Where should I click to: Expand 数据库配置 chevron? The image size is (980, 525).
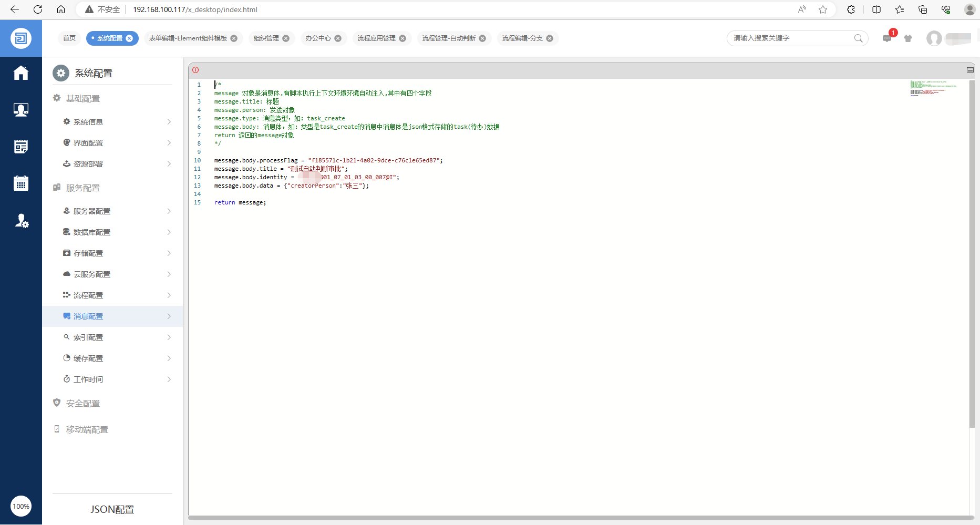[x=169, y=232]
